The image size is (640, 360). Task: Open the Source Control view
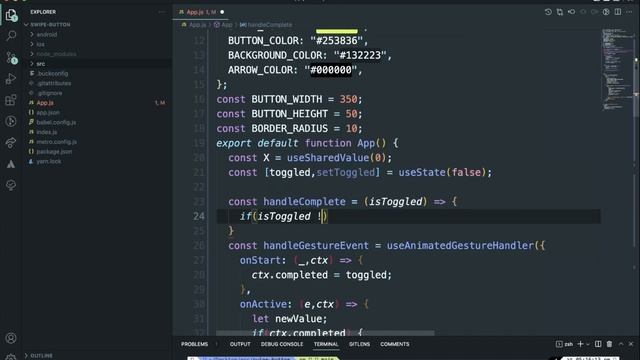11,58
